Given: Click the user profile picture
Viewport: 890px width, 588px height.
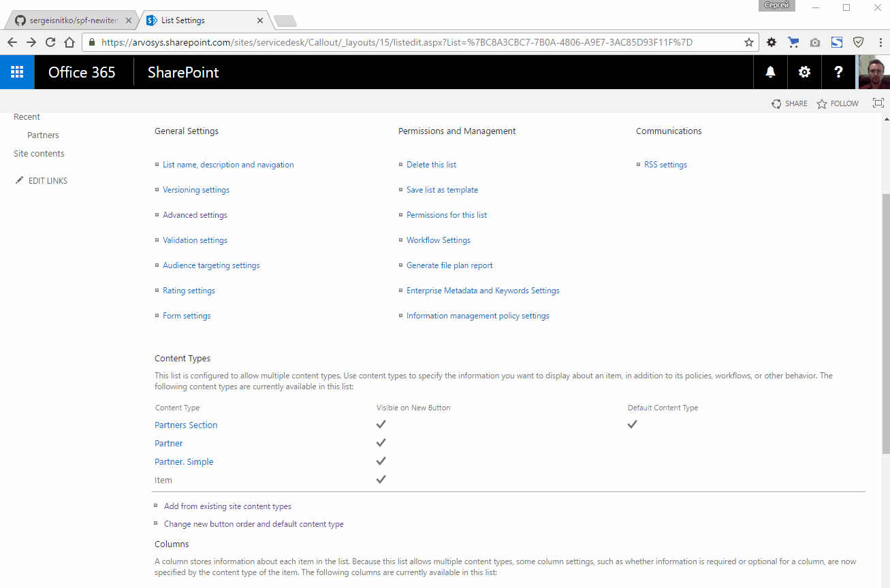Looking at the screenshot, I should (x=874, y=71).
